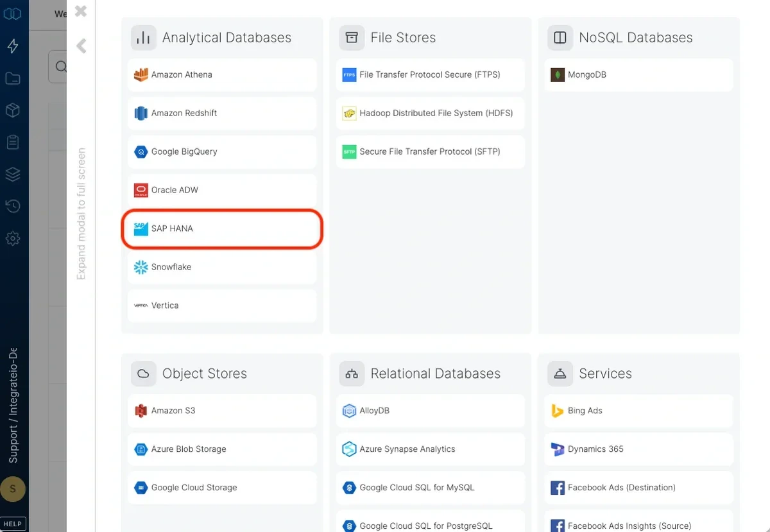Click the Analytical Databases bar-chart icon
This screenshot has height=532, width=770.
143,37
